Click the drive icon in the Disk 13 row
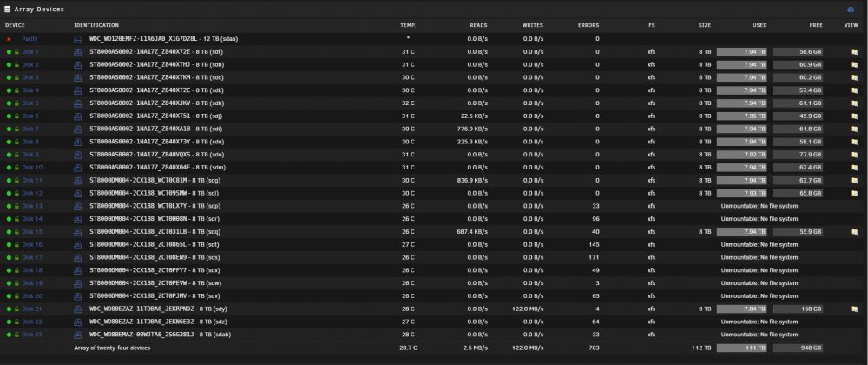868x365 pixels. coord(78,206)
